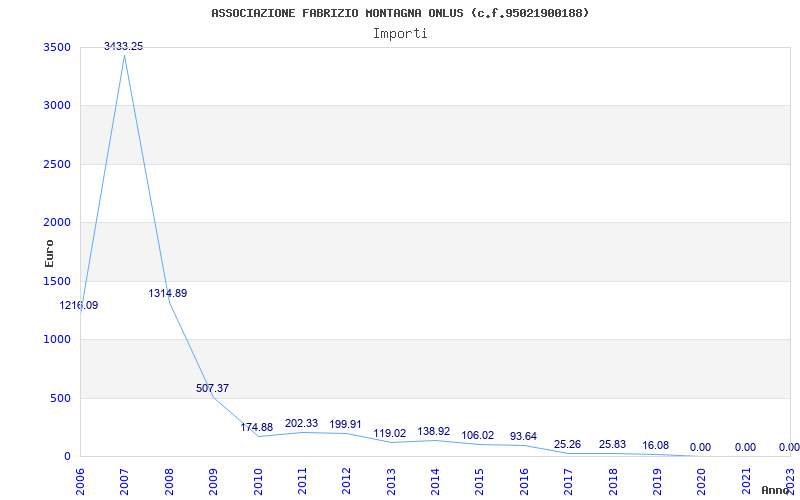This screenshot has height=500, width=800.
Task: Select the 3433.25 peak data label
Action: pyautogui.click(x=123, y=46)
